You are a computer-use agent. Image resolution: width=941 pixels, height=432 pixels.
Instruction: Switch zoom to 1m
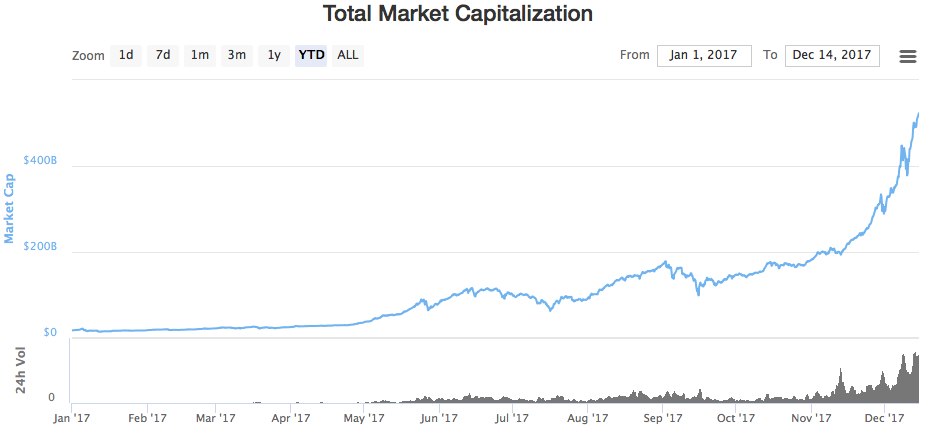[x=200, y=55]
